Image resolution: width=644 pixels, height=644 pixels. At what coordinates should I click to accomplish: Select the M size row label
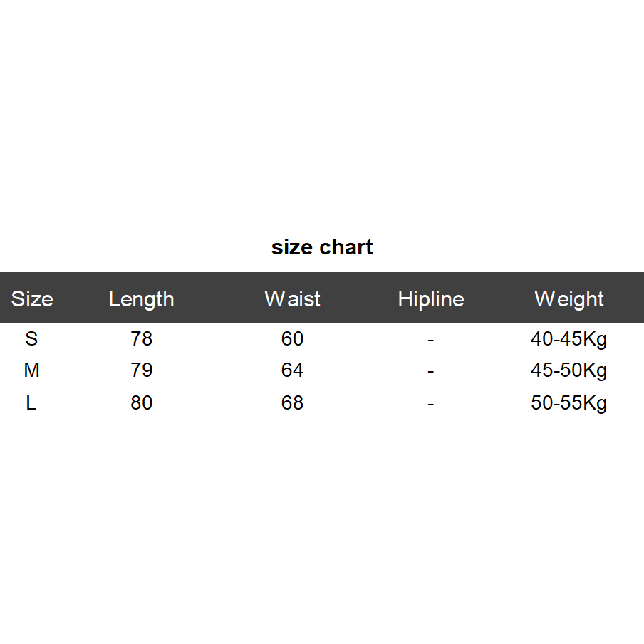tap(31, 371)
